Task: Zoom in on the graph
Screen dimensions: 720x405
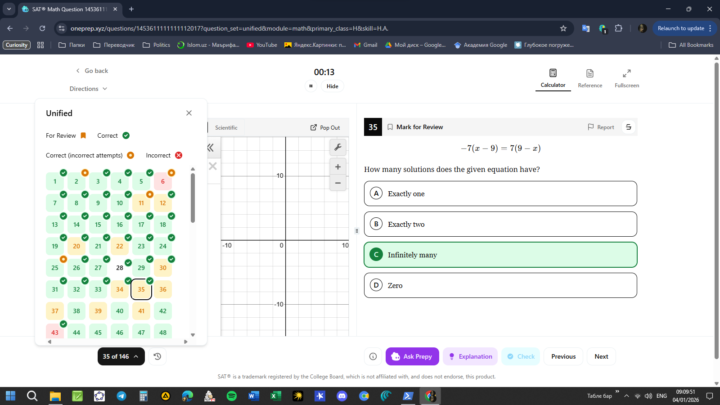Action: click(338, 167)
